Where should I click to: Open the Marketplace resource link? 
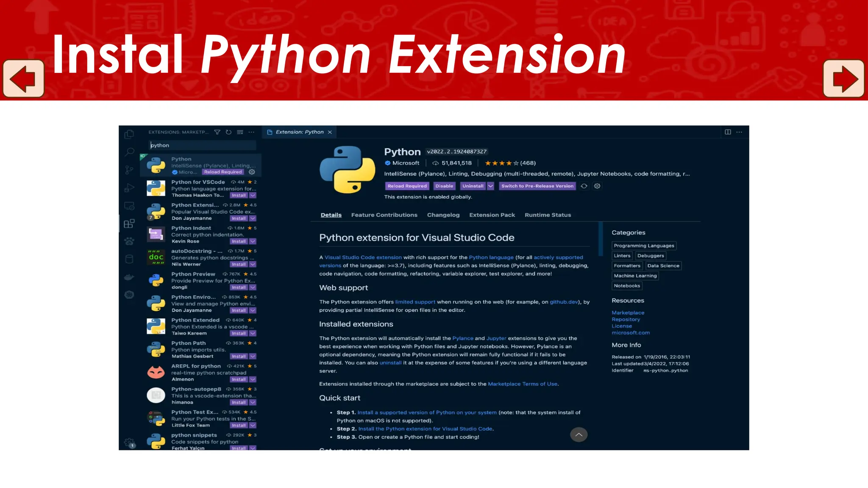(628, 313)
